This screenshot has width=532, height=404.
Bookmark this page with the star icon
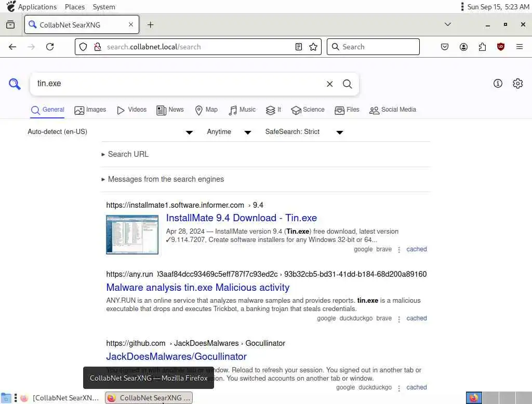coord(313,47)
